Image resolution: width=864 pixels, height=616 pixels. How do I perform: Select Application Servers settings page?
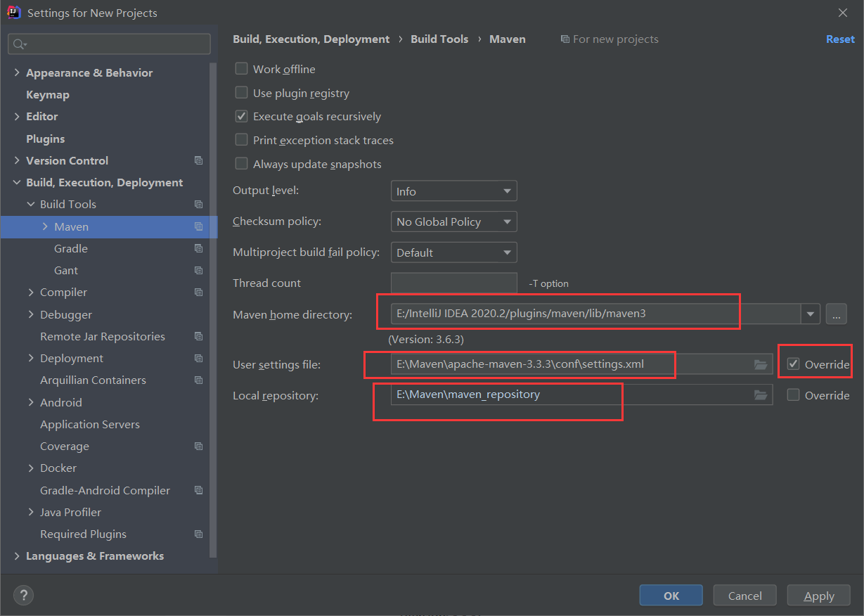(x=90, y=424)
